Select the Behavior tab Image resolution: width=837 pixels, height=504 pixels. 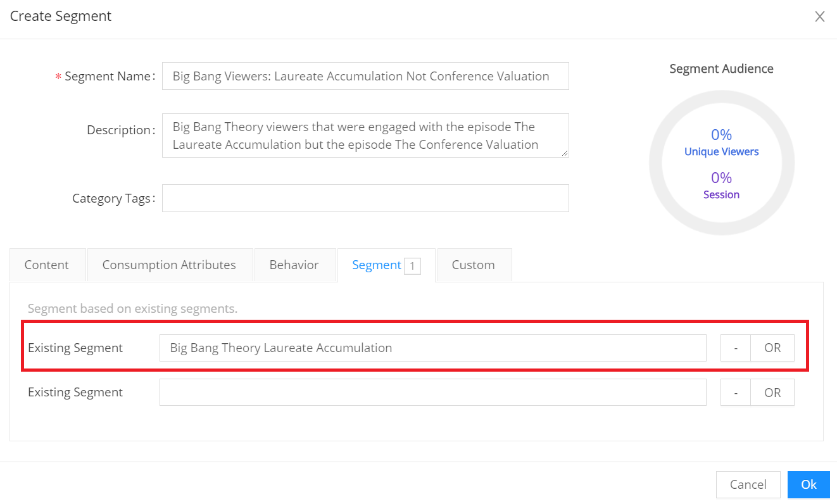(x=294, y=265)
